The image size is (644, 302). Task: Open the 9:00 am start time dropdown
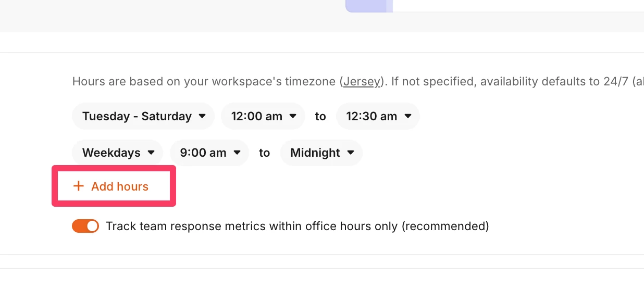coord(209,153)
